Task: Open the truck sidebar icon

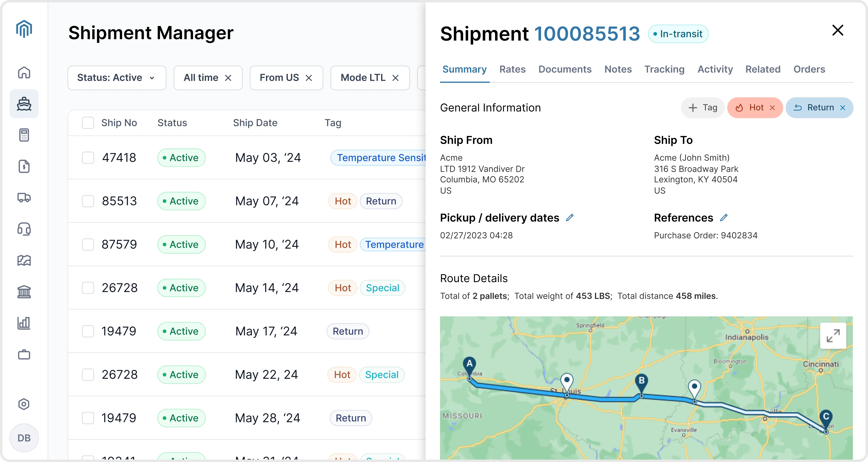Action: pos(24,197)
